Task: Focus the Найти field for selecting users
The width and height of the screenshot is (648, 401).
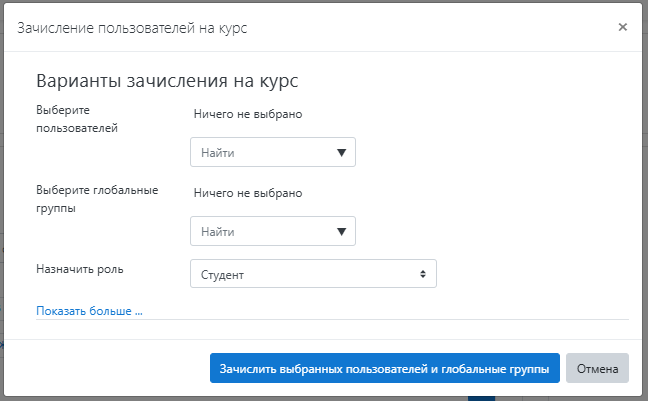Action: (x=262, y=153)
